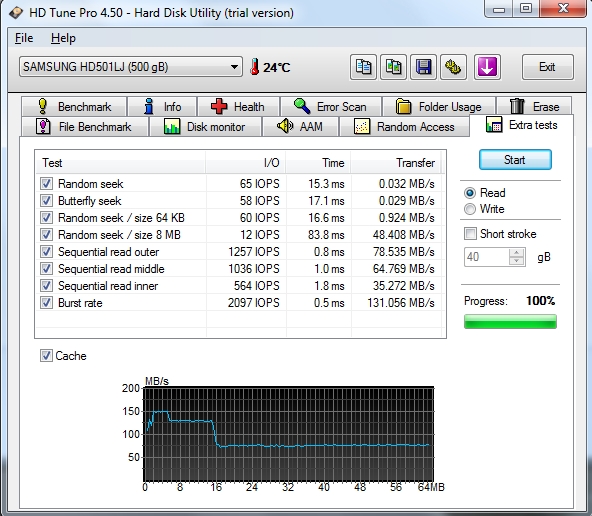The width and height of the screenshot is (592, 516).
Task: Click the copy text to clipboard icon
Action: (363, 67)
